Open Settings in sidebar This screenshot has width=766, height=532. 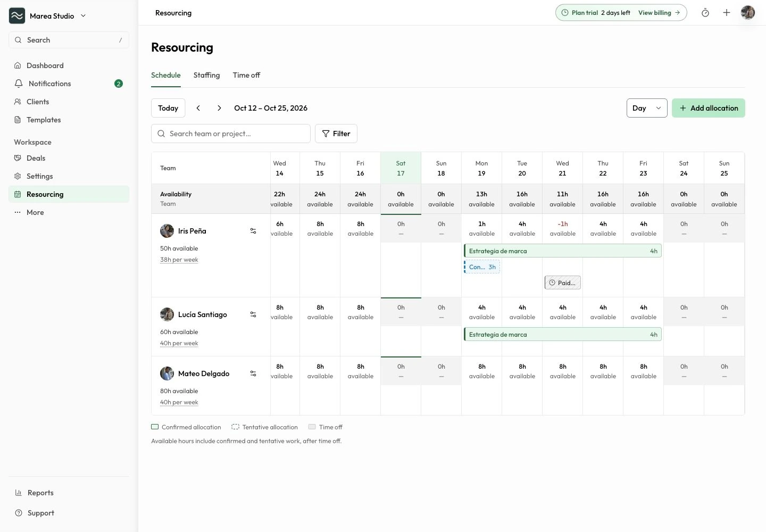point(69,176)
